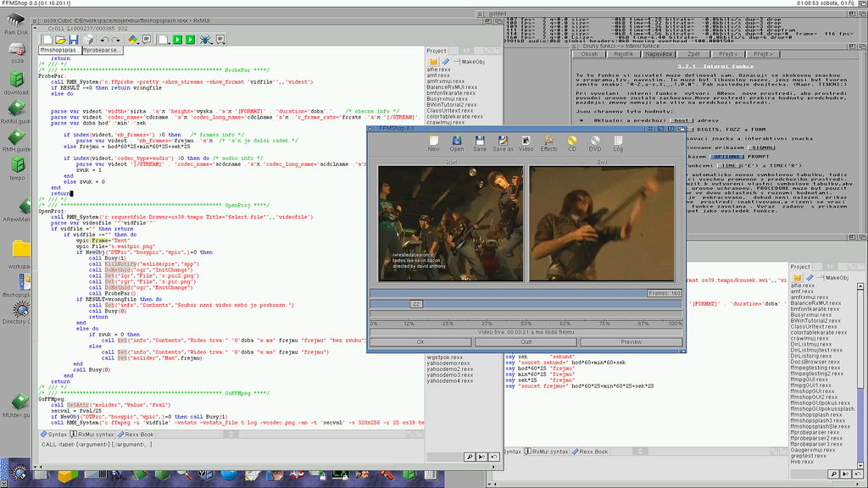868x488 pixels.
Task: Open the Log icon in FFMShop
Action: [618, 143]
